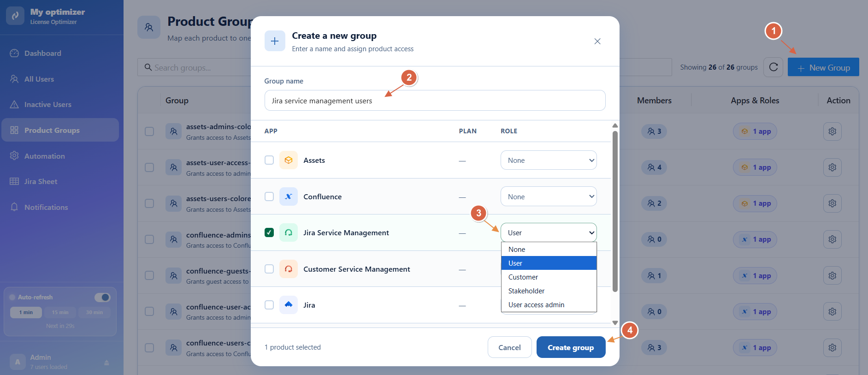Check the Jira app checkbox
This screenshot has height=375, width=868.
(x=269, y=305)
